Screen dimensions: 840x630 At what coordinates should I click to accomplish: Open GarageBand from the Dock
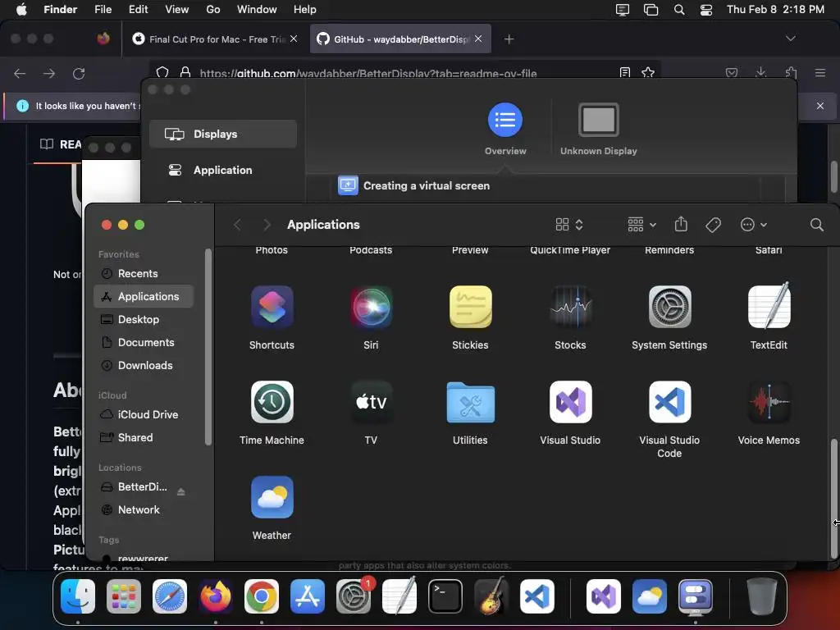[491, 596]
